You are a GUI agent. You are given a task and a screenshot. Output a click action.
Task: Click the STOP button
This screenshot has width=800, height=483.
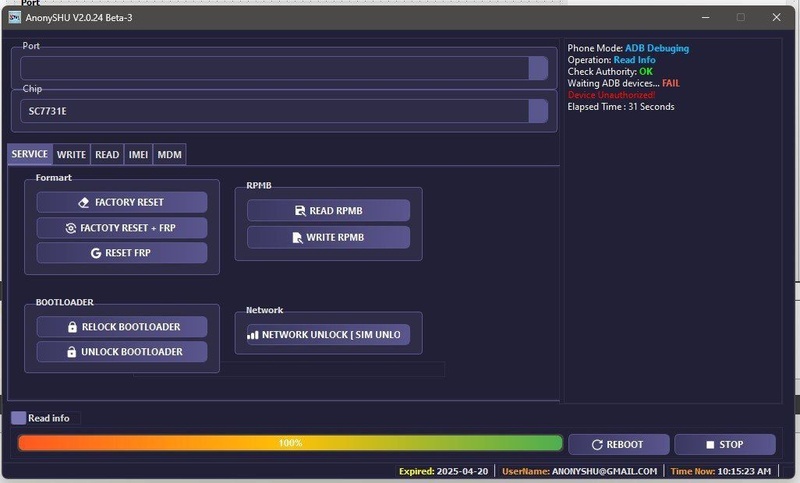725,445
